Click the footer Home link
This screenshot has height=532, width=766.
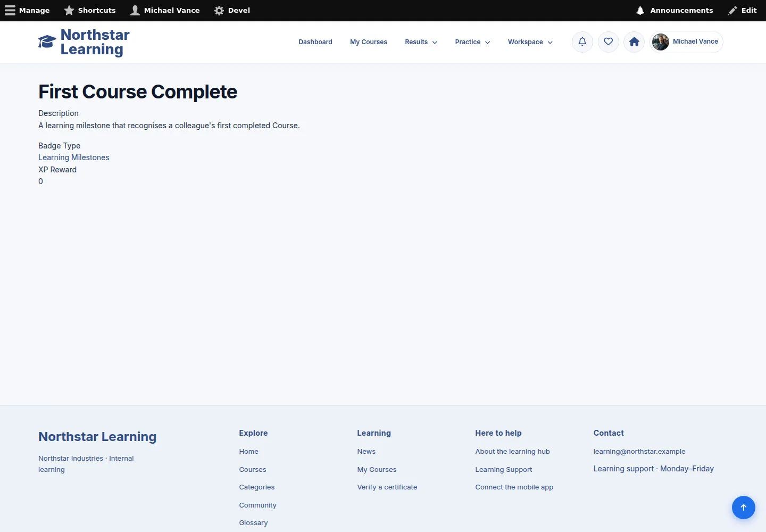tap(249, 452)
